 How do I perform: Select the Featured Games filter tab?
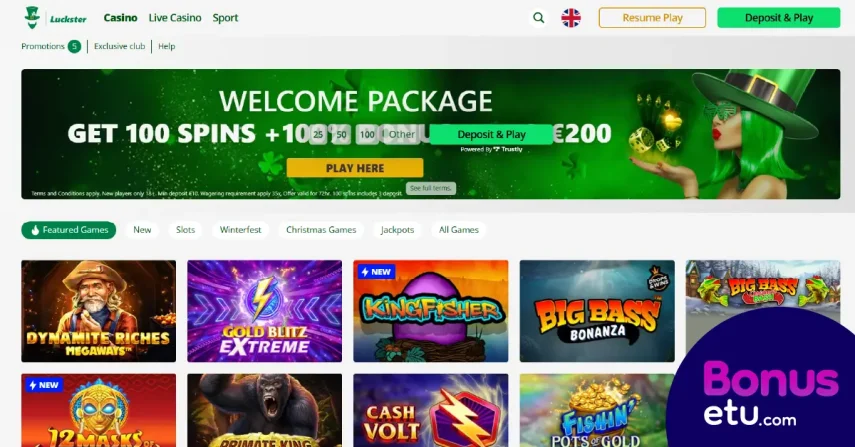point(69,230)
